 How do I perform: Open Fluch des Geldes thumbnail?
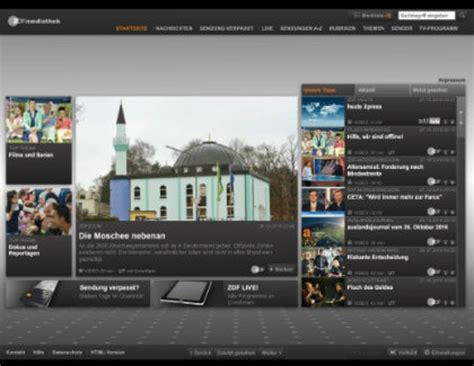pyautogui.click(x=323, y=292)
